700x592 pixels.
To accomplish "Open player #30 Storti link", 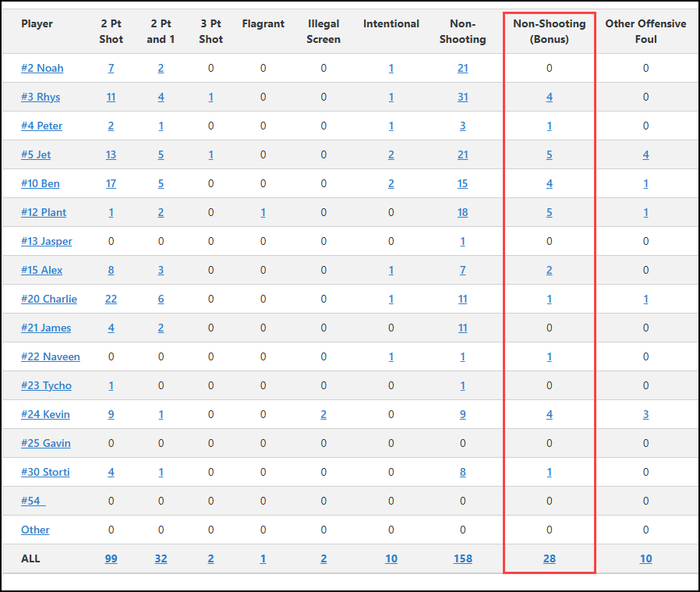I will 45,472.
